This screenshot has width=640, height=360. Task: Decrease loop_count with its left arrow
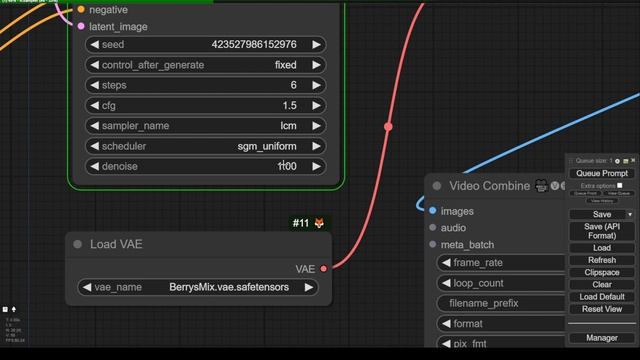[x=446, y=283]
